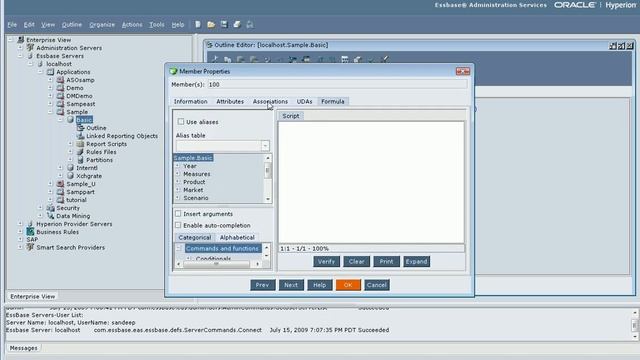
Task: Open the Outline menu
Action: pyautogui.click(x=72, y=25)
